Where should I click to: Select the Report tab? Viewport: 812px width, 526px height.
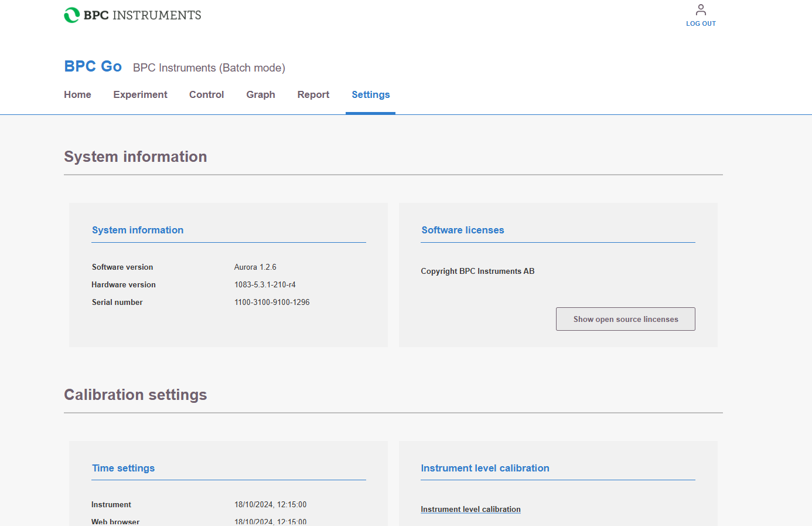pyautogui.click(x=313, y=94)
